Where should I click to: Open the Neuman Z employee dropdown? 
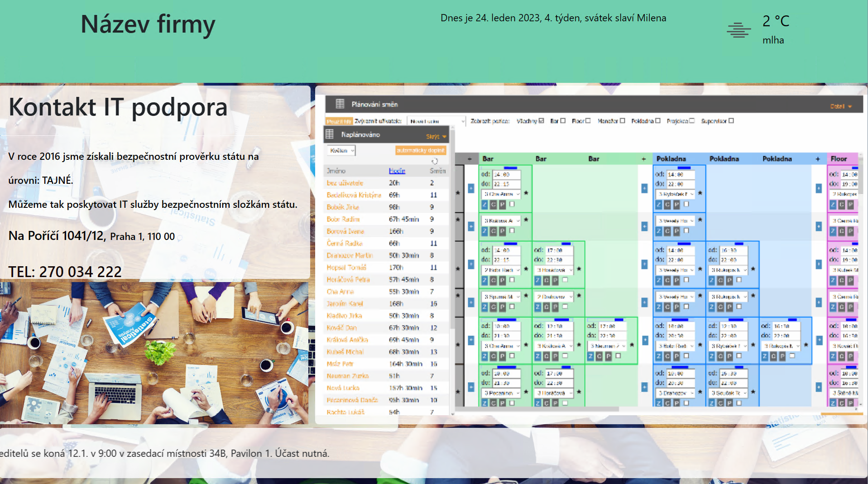point(607,345)
